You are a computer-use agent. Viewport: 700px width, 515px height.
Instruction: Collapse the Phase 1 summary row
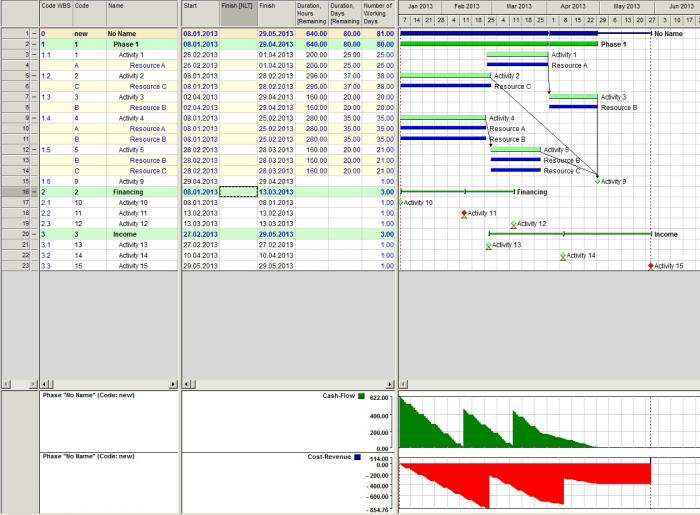click(34, 44)
